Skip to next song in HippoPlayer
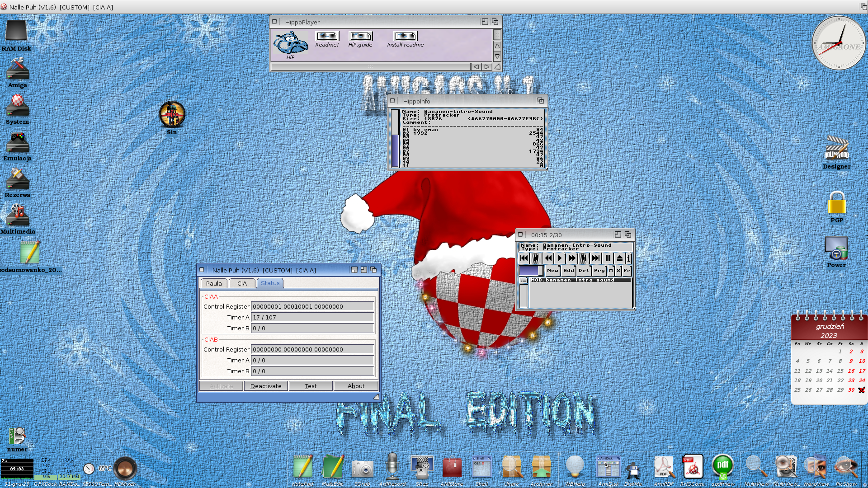This screenshot has height=488, width=868. [x=596, y=258]
